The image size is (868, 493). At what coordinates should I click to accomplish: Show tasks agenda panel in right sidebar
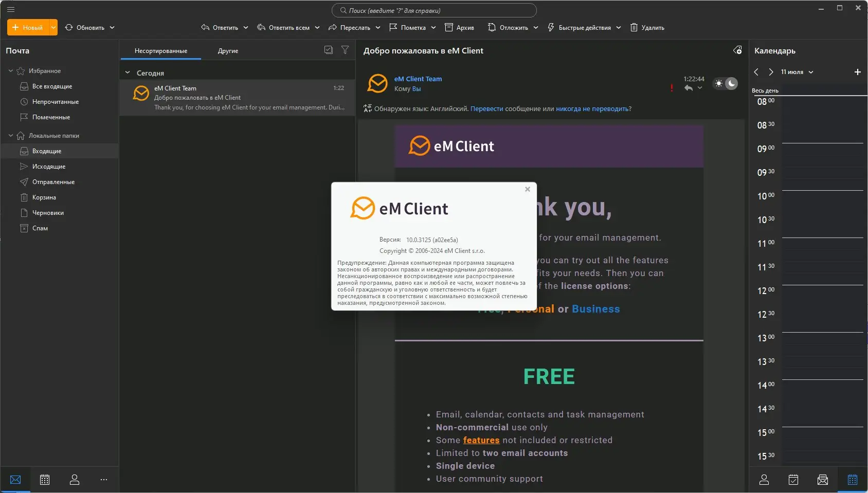793,480
